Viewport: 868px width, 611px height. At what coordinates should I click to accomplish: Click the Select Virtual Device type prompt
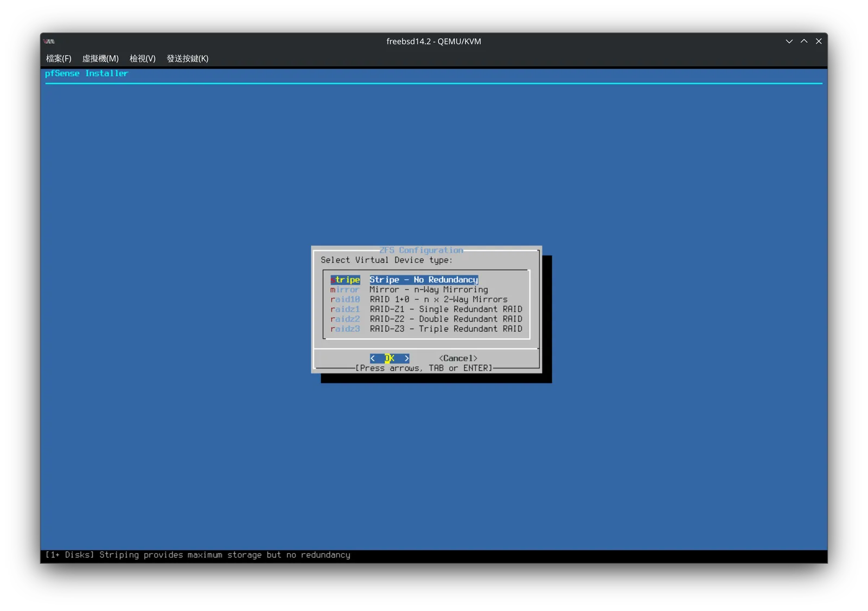(386, 260)
